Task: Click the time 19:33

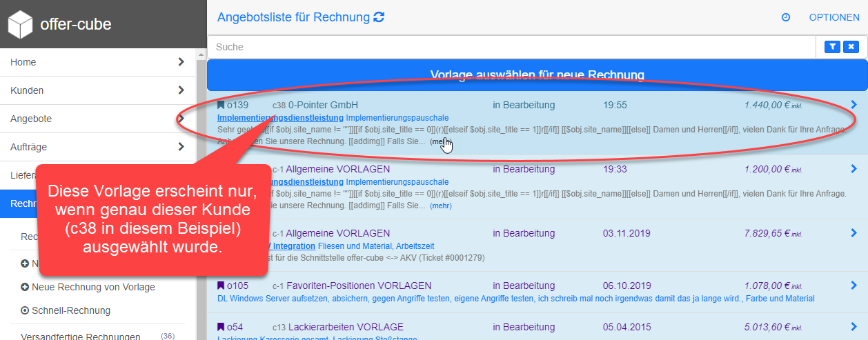Action: tap(615, 169)
